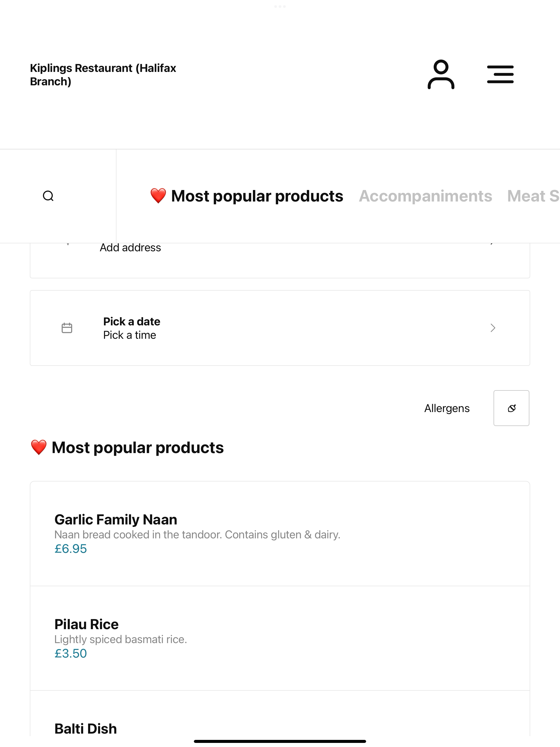Click the £6.95 price of Garlic Naan

pyautogui.click(x=71, y=549)
